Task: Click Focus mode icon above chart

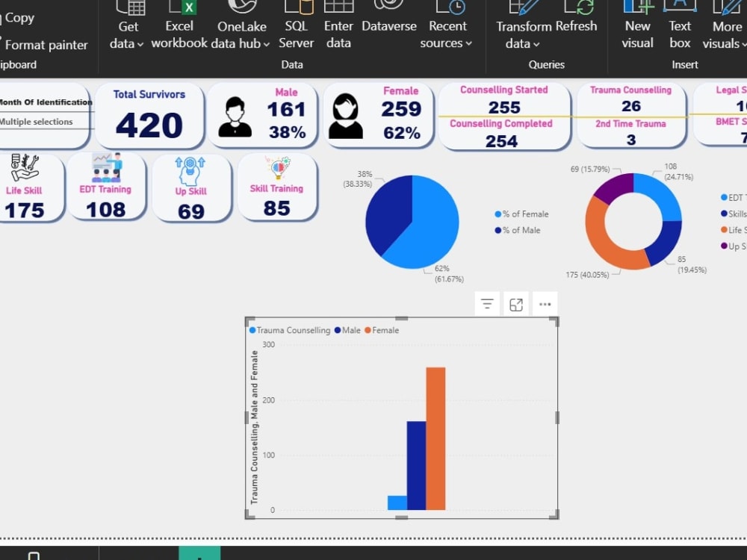Action: coord(516,304)
